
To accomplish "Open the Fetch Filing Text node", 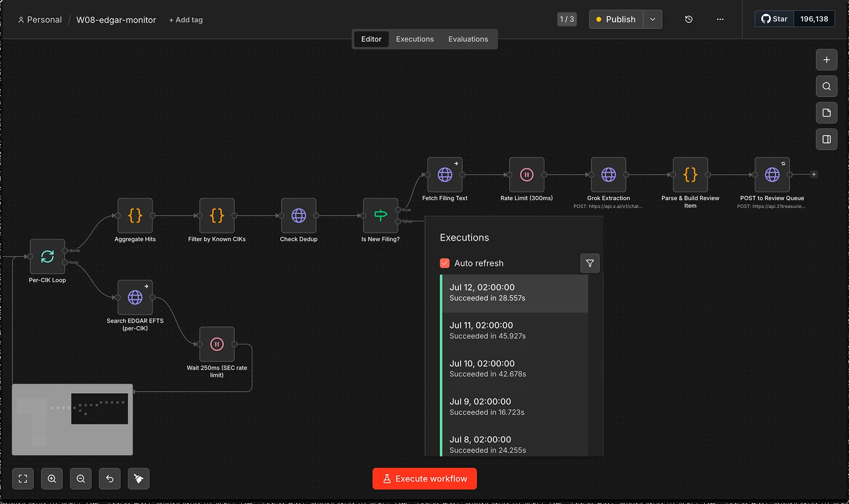I will click(x=445, y=175).
